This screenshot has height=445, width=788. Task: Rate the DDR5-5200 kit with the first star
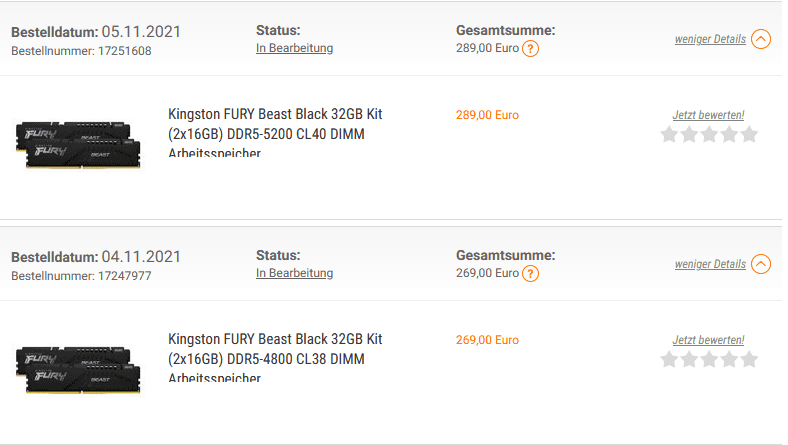point(669,134)
